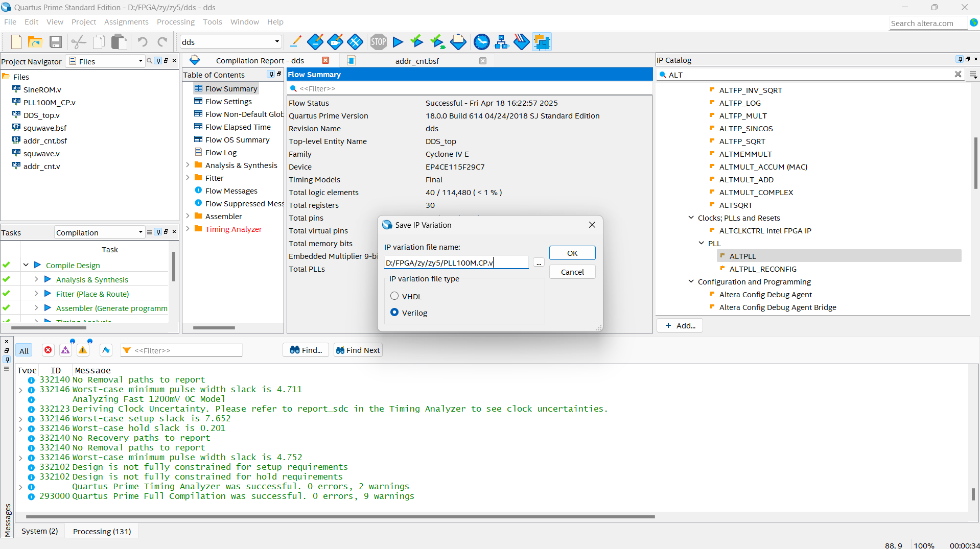Viewport: 980px width, 549px height.
Task: Click Start Analysis & Synthesis icon
Action: click(437, 42)
